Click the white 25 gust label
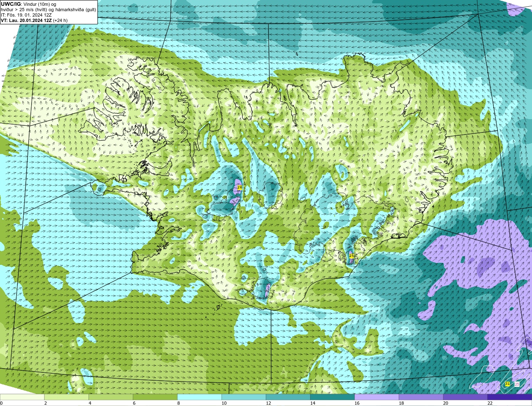 (517, 384)
